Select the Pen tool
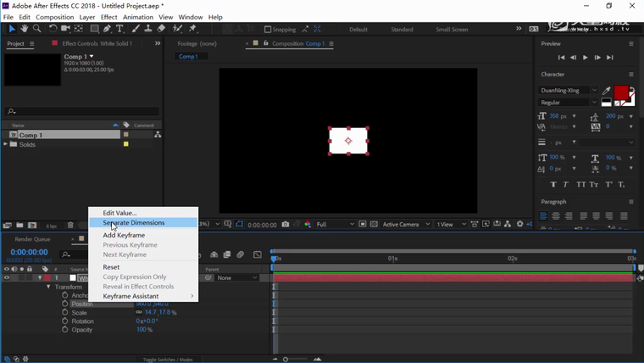The width and height of the screenshot is (644, 363). click(x=108, y=29)
